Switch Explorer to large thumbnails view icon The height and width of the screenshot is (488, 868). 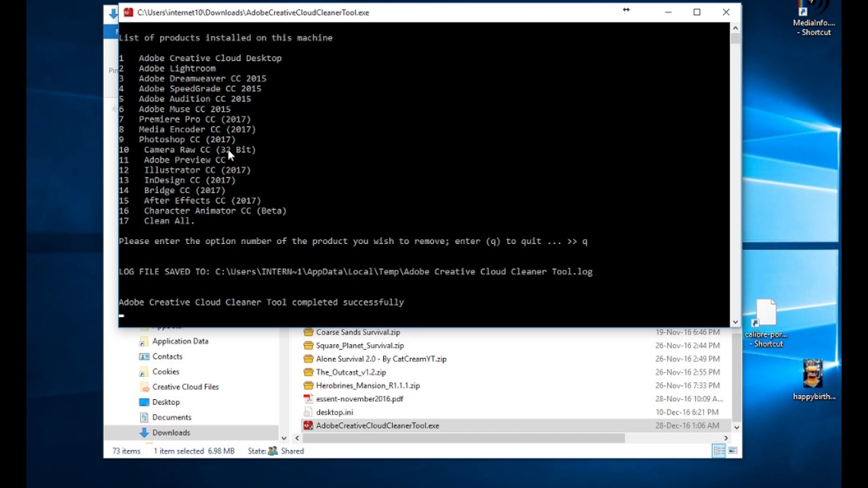pos(732,451)
